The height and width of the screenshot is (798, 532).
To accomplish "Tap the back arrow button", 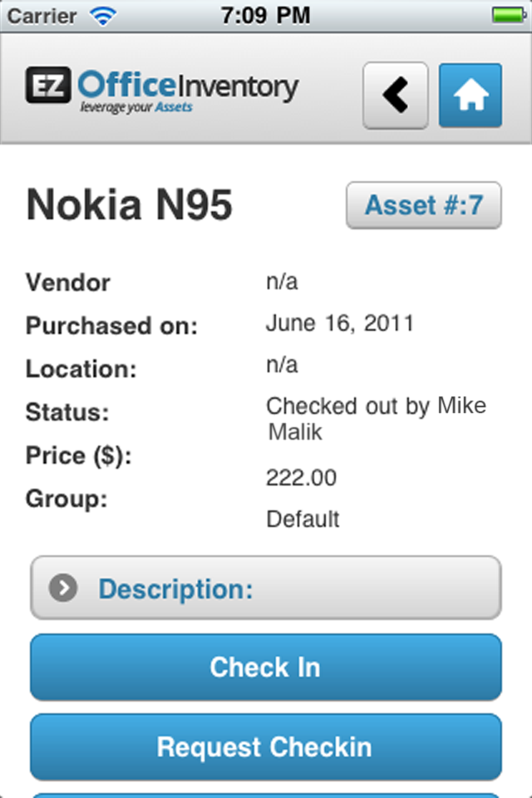I will point(395,95).
